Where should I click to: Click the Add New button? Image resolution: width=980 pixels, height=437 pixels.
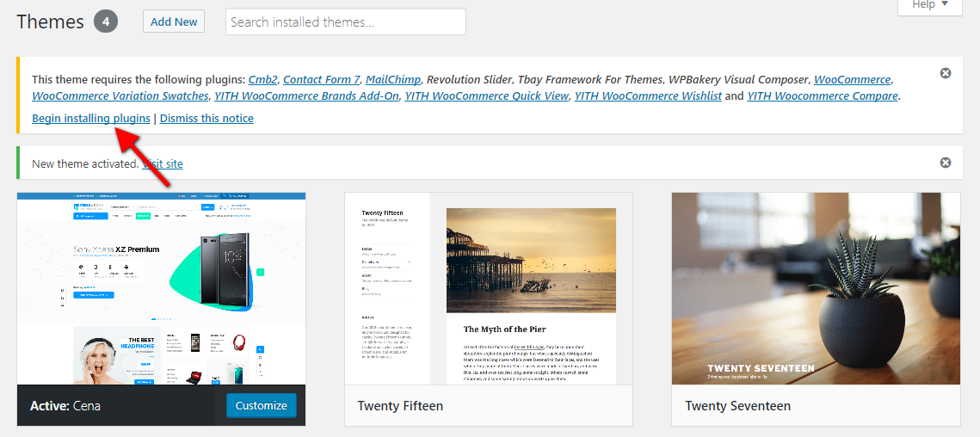[174, 22]
